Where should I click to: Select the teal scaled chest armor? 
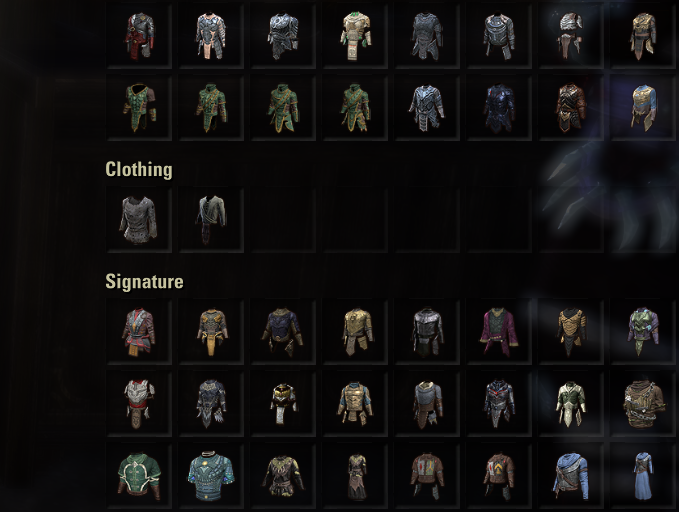211,475
